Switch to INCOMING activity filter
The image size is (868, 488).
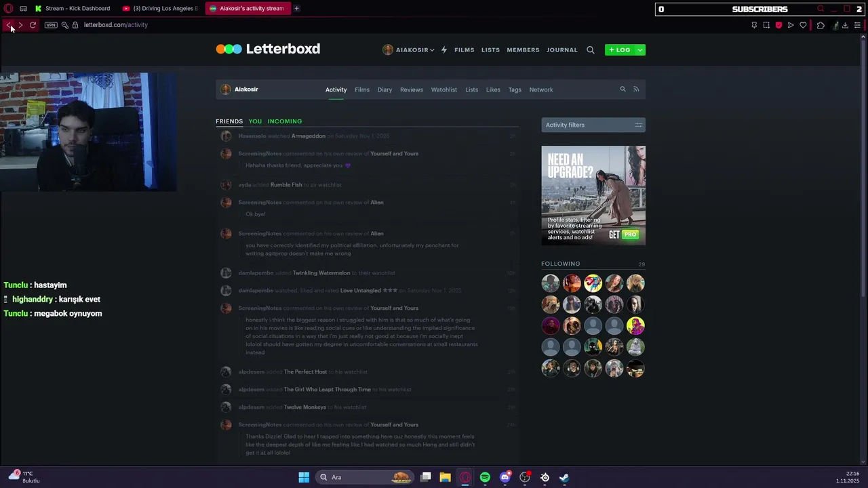point(285,121)
